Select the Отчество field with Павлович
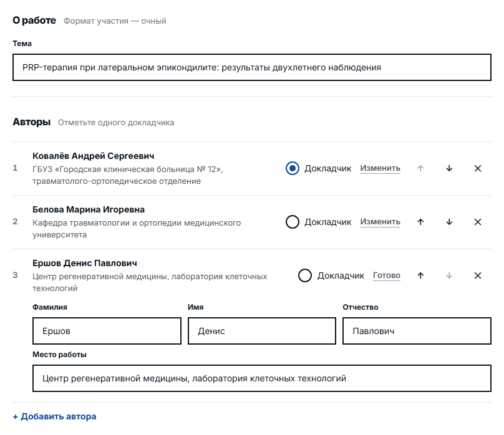Screen dimensions: 504x435 click(417, 331)
